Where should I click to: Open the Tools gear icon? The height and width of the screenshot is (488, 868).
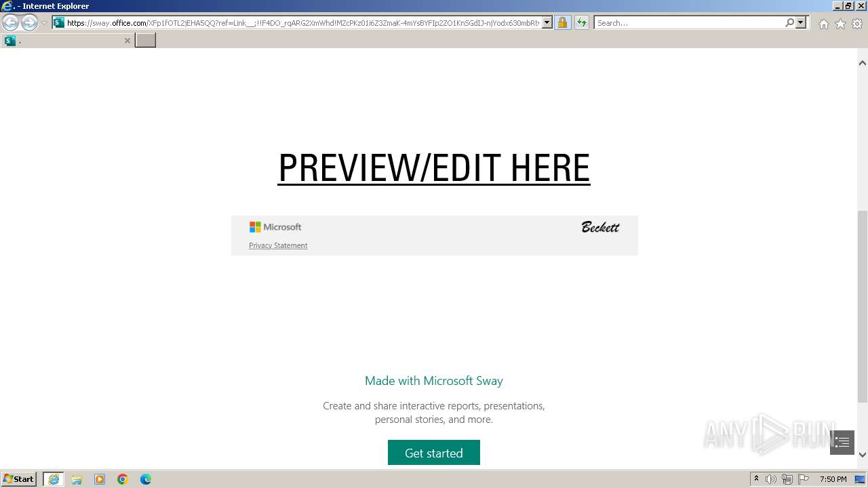(857, 24)
